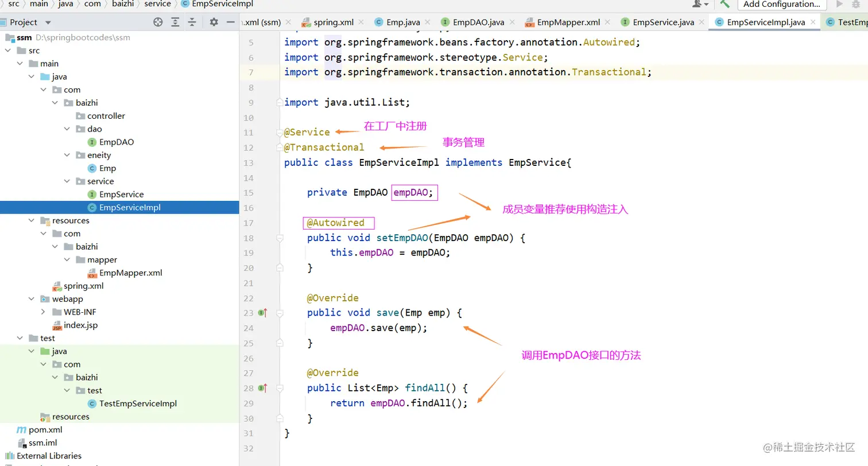
Task: Close the EmpService.java tab
Action: click(700, 22)
